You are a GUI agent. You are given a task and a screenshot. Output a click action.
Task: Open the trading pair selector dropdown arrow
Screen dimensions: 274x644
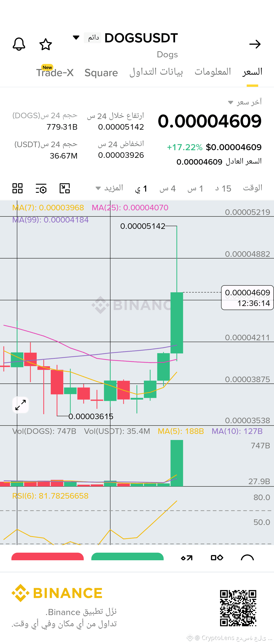pos(76,38)
